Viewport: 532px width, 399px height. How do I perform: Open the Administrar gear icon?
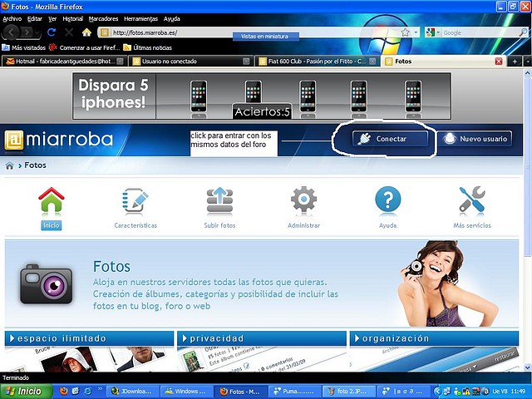(x=303, y=199)
